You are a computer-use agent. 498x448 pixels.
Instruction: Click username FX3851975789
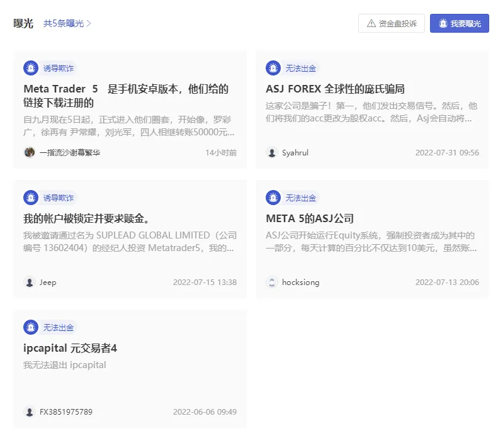(x=65, y=412)
